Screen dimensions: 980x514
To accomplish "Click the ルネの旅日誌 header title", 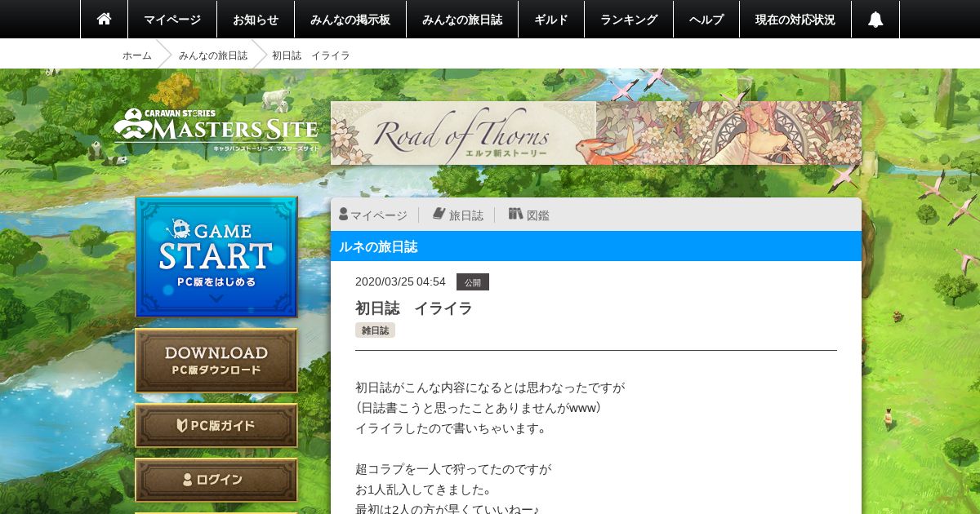I will tap(378, 246).
